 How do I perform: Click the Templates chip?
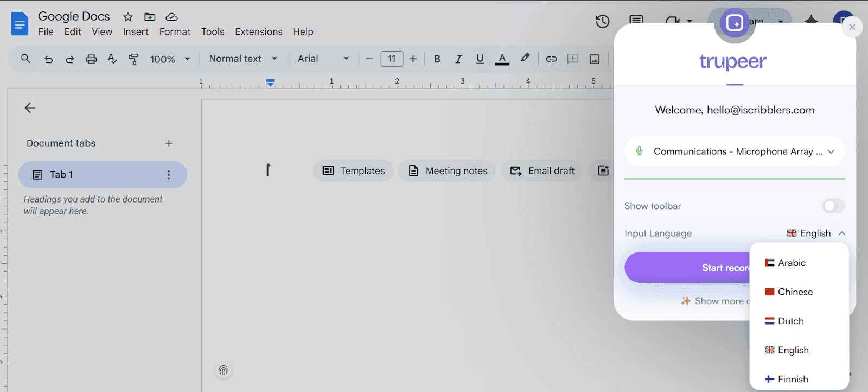coord(353,171)
